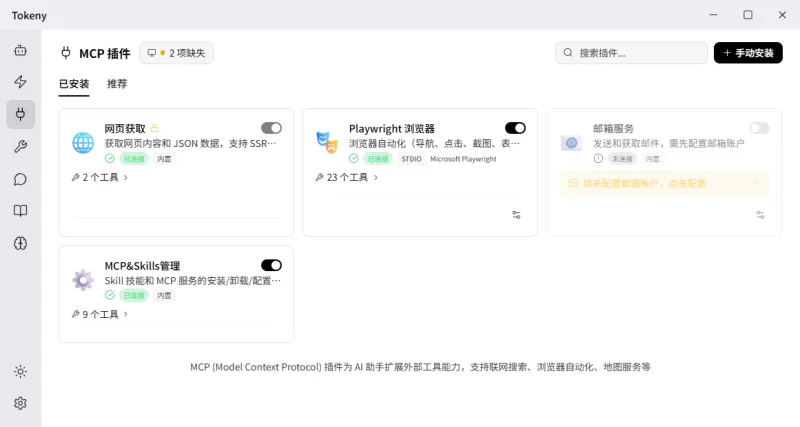The width and height of the screenshot is (800, 427).
Task: Expand 23 个工具 list
Action: (347, 178)
